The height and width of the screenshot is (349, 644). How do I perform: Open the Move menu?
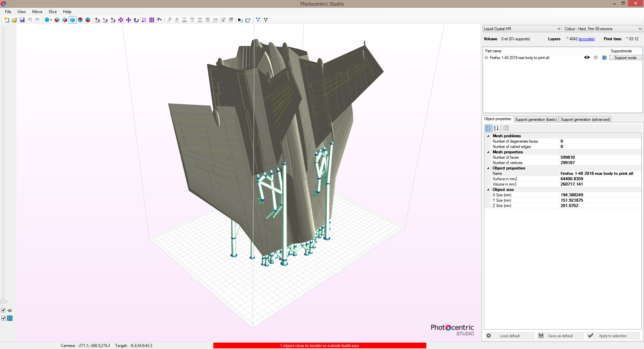click(x=37, y=12)
